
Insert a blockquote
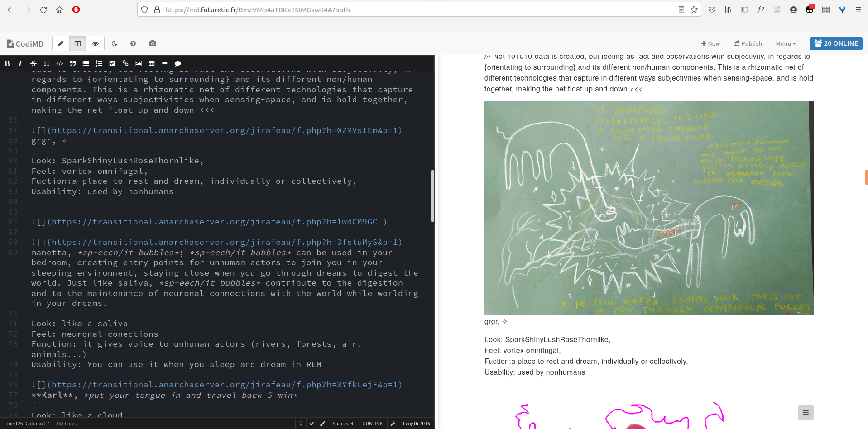tap(72, 63)
